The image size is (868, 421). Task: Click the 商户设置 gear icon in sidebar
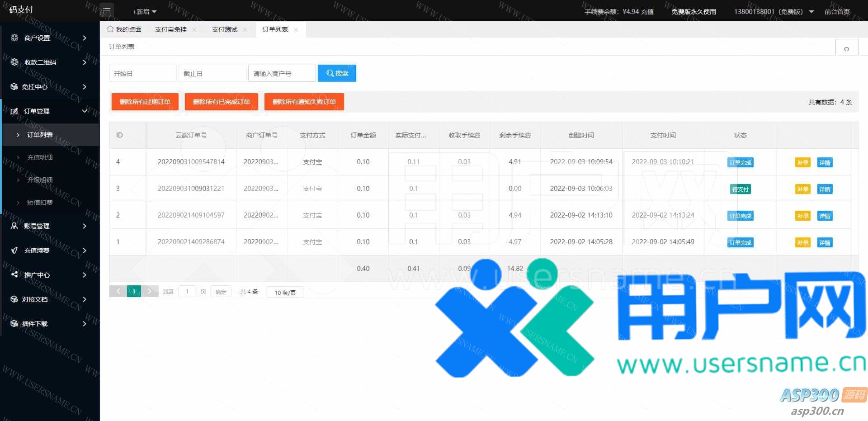tap(14, 38)
